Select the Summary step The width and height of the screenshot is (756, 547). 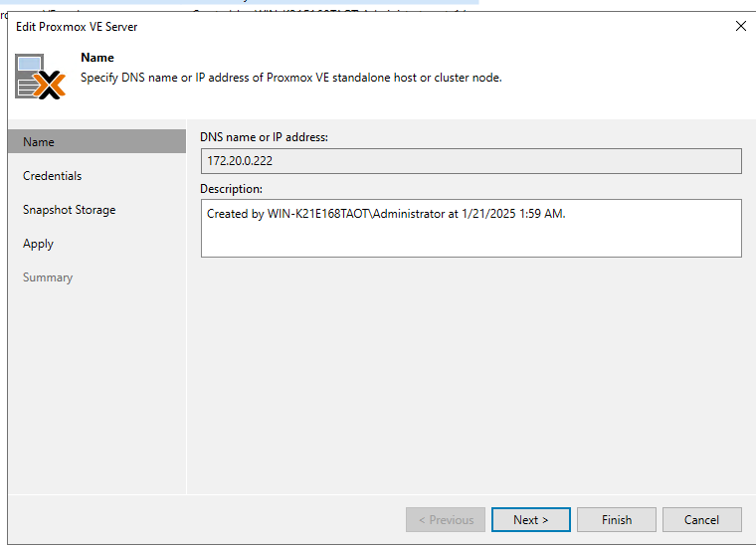point(48,277)
